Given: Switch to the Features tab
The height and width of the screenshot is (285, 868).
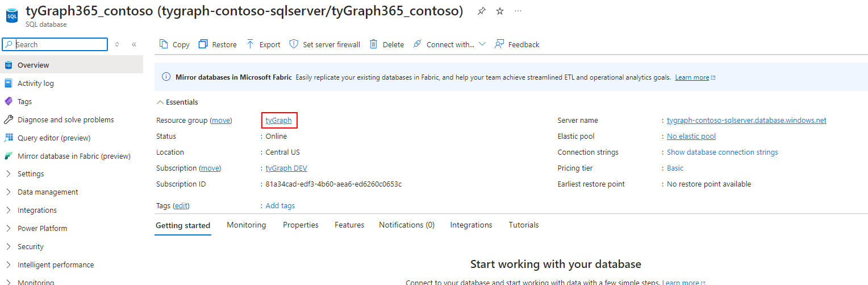Looking at the screenshot, I should 349,225.
